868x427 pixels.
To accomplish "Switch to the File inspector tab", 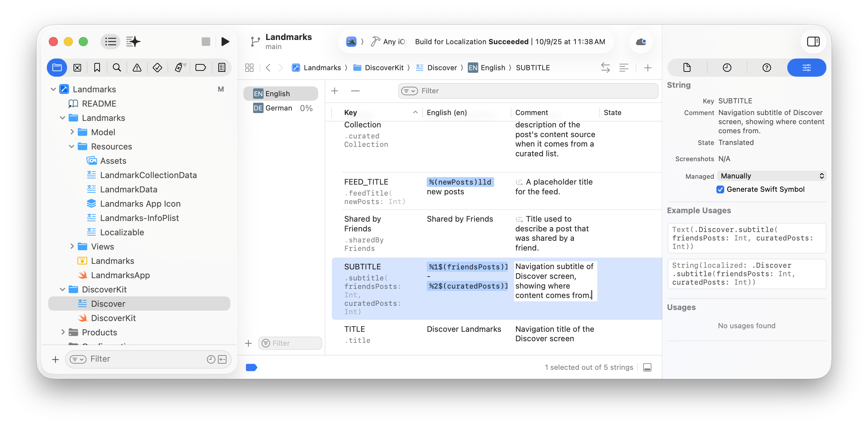I will pos(687,68).
